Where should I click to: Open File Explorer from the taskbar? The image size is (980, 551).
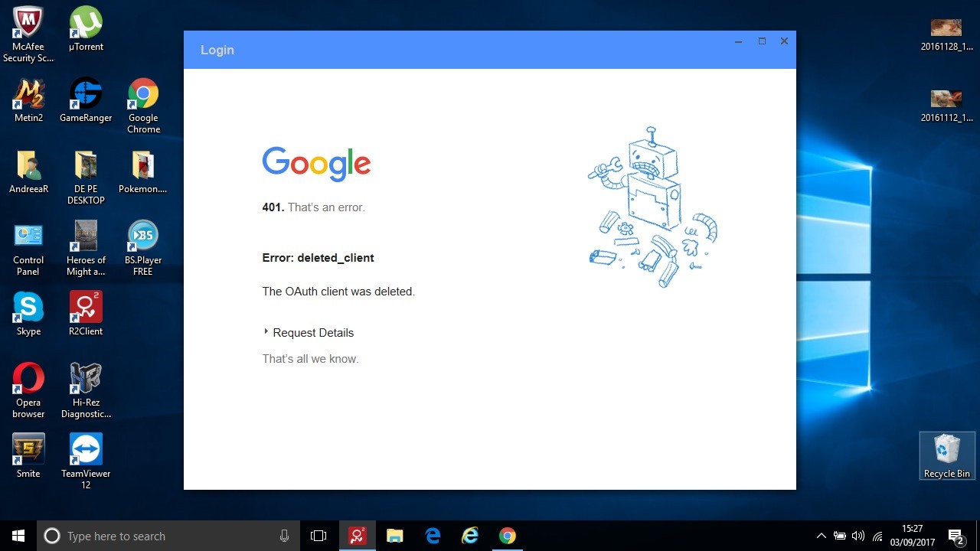pyautogui.click(x=394, y=536)
